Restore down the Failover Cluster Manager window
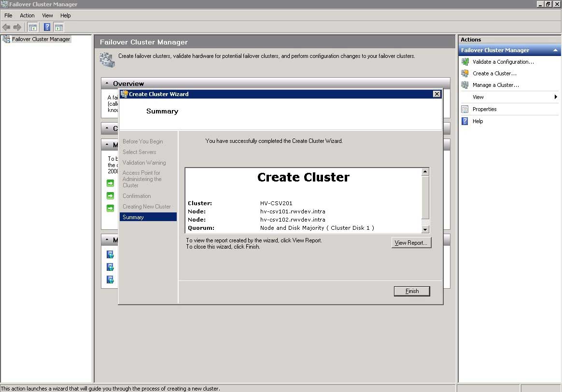 548,4
